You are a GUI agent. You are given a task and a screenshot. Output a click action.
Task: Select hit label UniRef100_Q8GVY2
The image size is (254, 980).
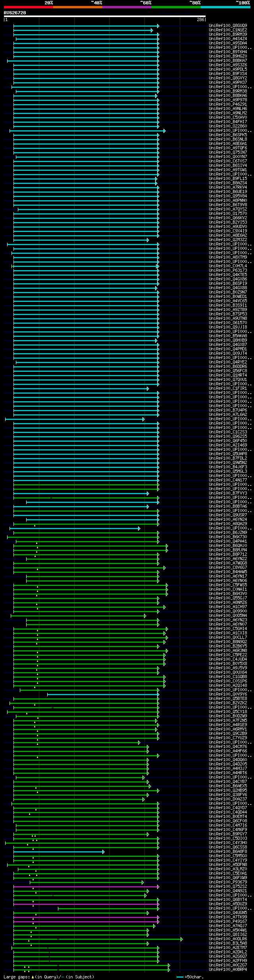(228, 78)
